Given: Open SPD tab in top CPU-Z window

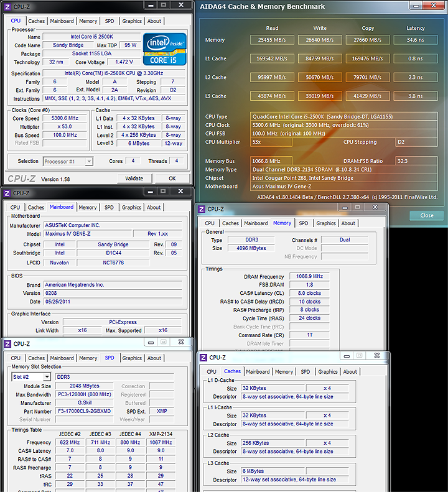Looking at the screenshot, I should click(x=110, y=21).
